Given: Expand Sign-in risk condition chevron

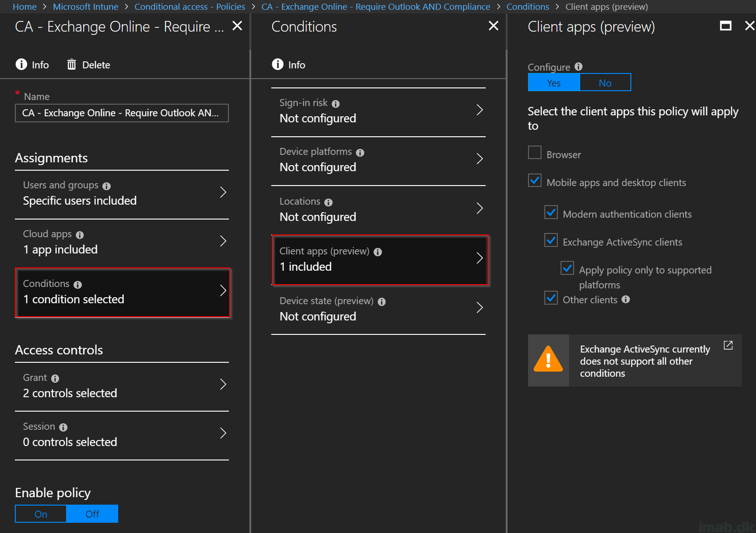Looking at the screenshot, I should coord(480,110).
